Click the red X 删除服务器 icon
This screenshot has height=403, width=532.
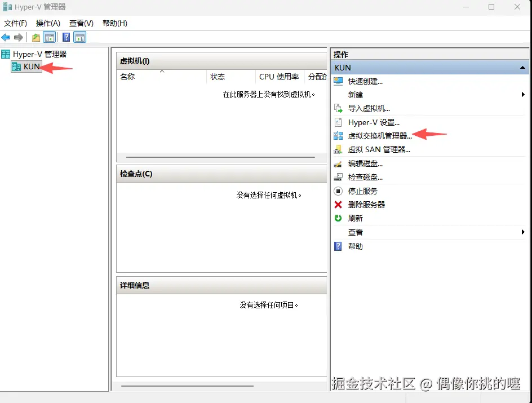pyautogui.click(x=338, y=205)
